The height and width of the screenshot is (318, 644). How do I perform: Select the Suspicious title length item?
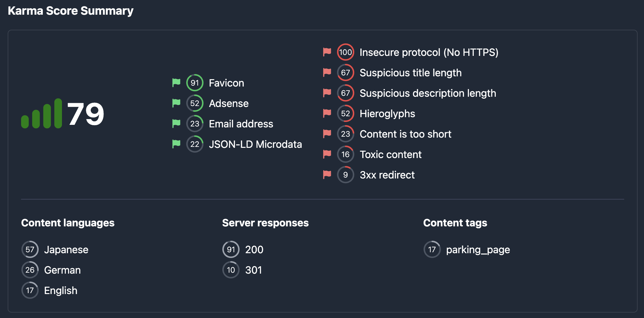[x=410, y=73]
